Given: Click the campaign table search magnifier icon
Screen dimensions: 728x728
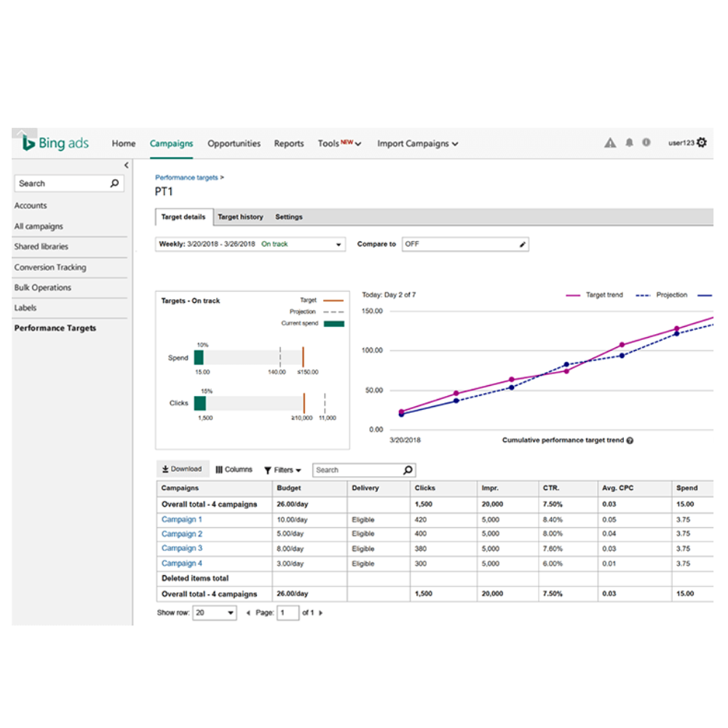Looking at the screenshot, I should [x=408, y=470].
